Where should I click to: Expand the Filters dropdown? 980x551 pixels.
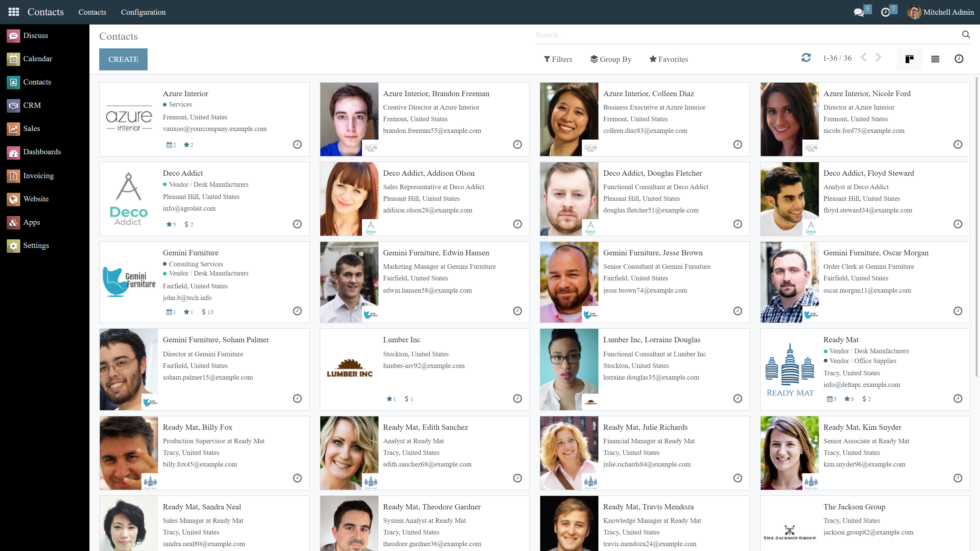[x=558, y=59]
